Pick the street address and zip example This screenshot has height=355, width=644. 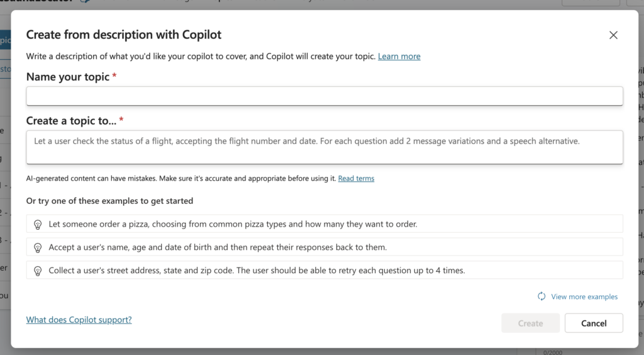pyautogui.click(x=257, y=271)
